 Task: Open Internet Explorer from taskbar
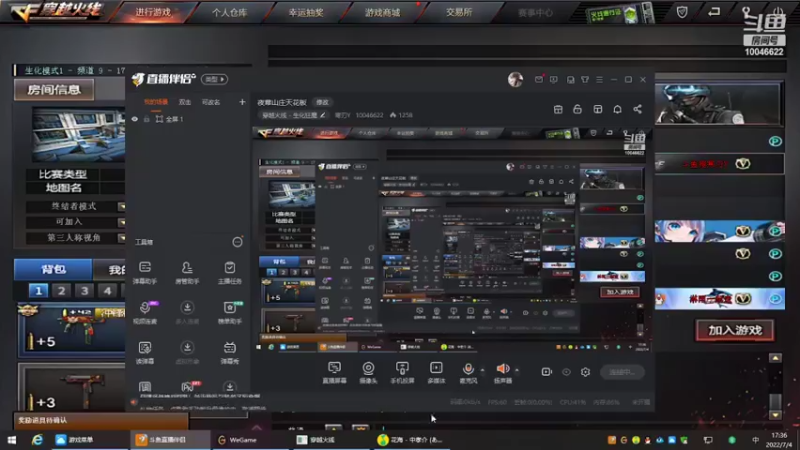point(37,439)
